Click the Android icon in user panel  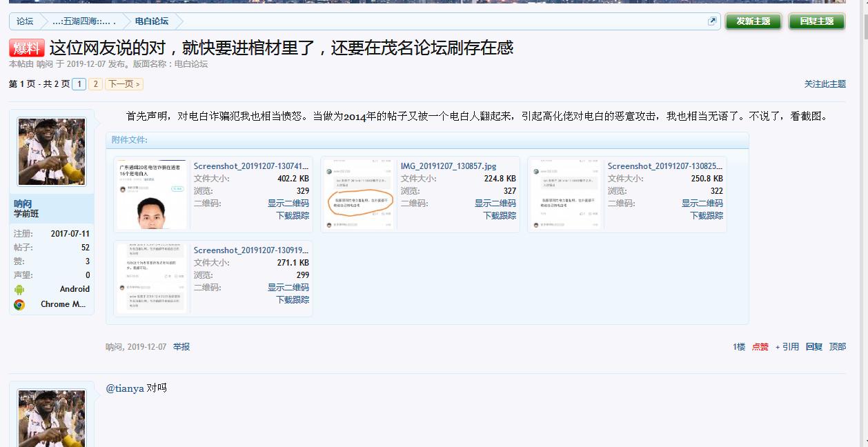point(19,290)
